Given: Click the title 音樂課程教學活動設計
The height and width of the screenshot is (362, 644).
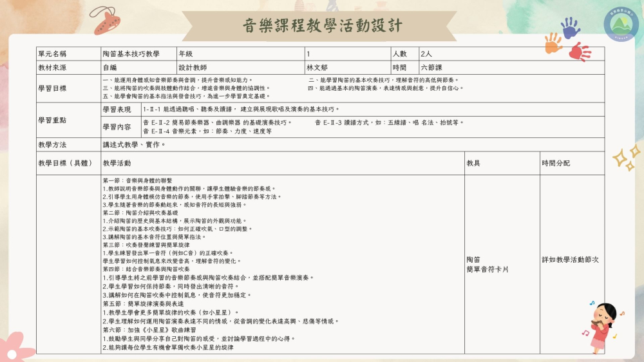Looking at the screenshot, I should [x=322, y=26].
